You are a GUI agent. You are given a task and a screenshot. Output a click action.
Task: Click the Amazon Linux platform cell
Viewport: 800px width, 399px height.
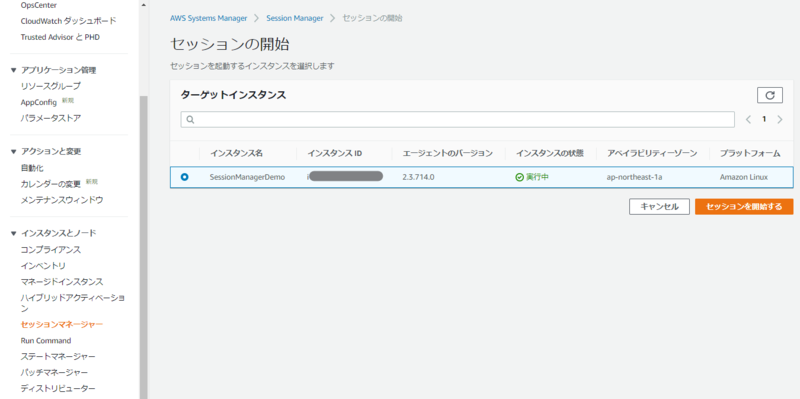(744, 178)
